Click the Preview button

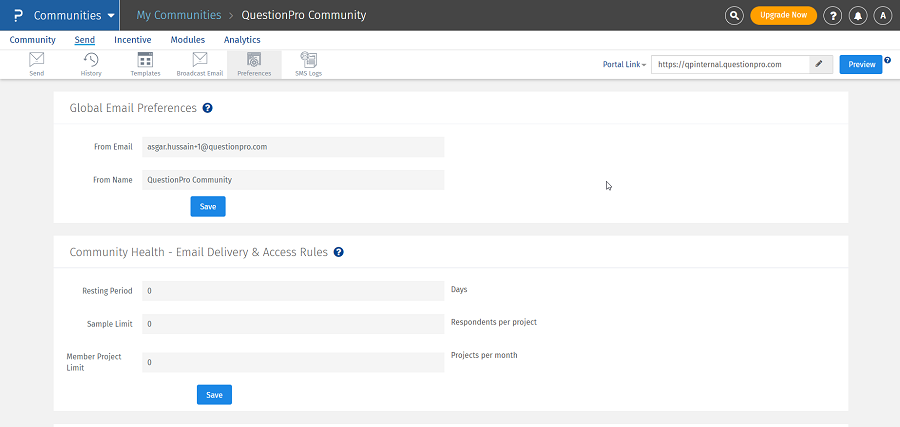pos(860,64)
